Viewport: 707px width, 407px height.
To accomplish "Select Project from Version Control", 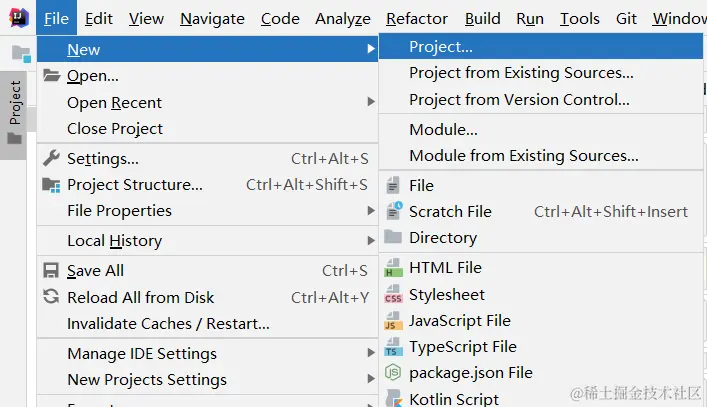I will click(x=519, y=99).
